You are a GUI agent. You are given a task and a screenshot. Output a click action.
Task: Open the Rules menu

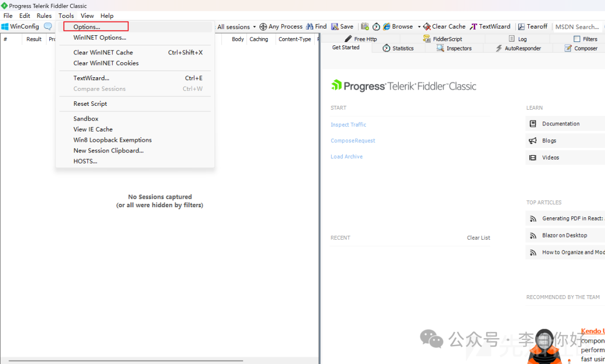tap(44, 16)
